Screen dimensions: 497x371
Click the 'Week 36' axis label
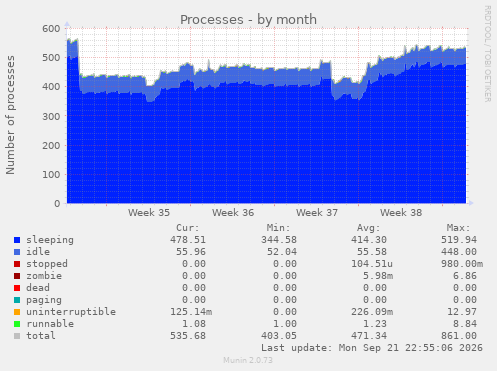(x=233, y=213)
